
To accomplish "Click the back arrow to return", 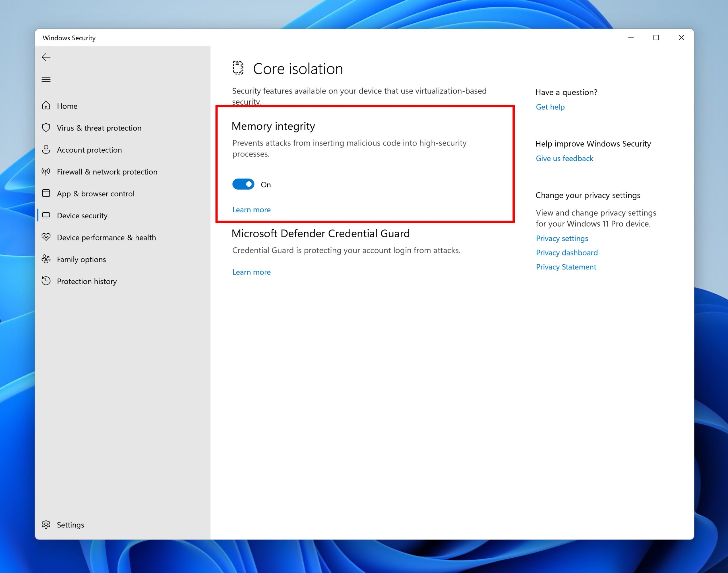I will pyautogui.click(x=46, y=57).
